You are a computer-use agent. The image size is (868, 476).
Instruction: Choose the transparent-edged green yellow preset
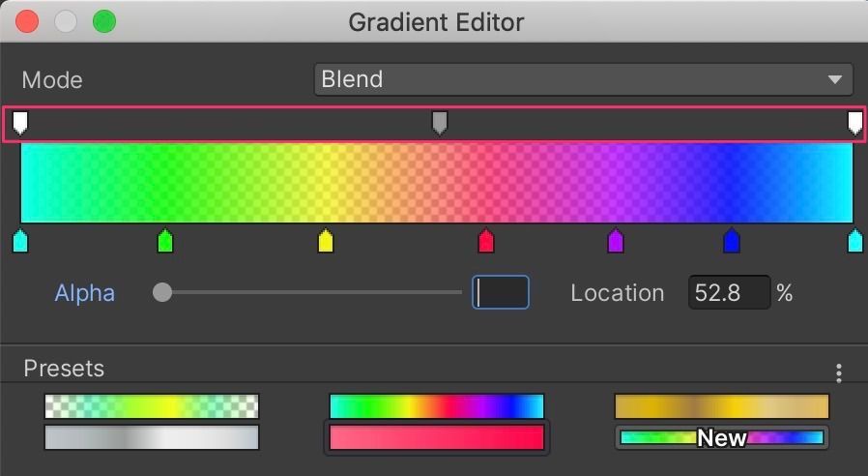[x=152, y=406]
